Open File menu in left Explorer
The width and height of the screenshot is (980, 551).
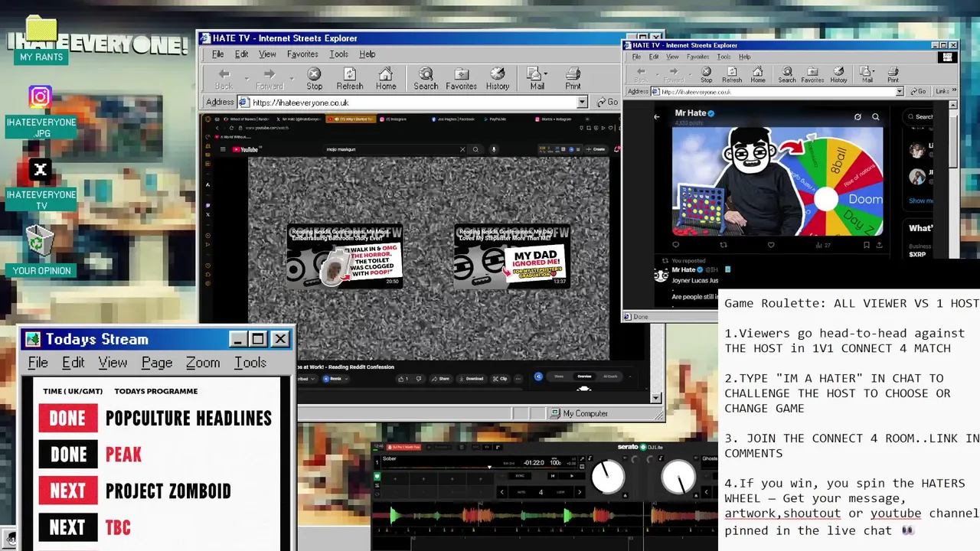[218, 54]
